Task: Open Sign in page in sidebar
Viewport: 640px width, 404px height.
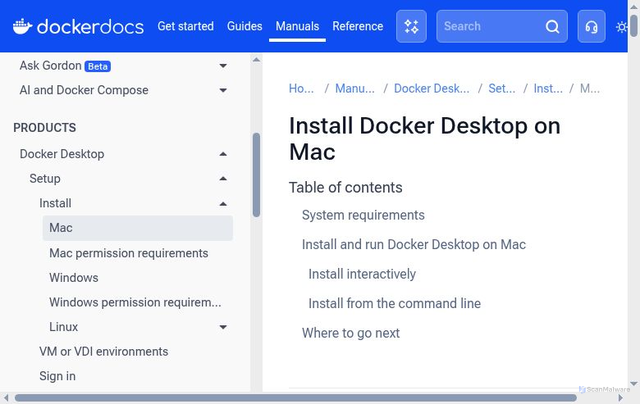Action: click(x=58, y=376)
